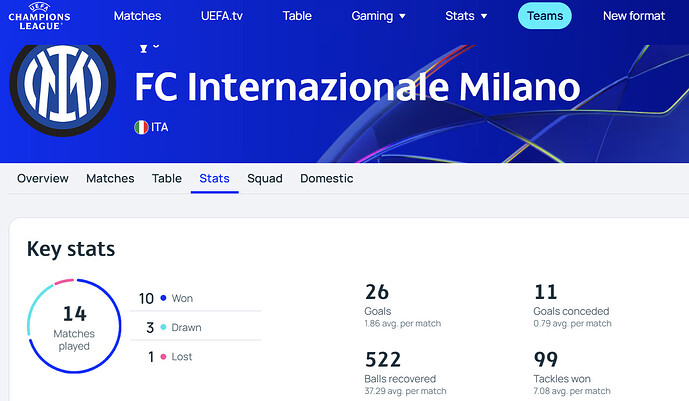Open the New format link

tap(634, 16)
